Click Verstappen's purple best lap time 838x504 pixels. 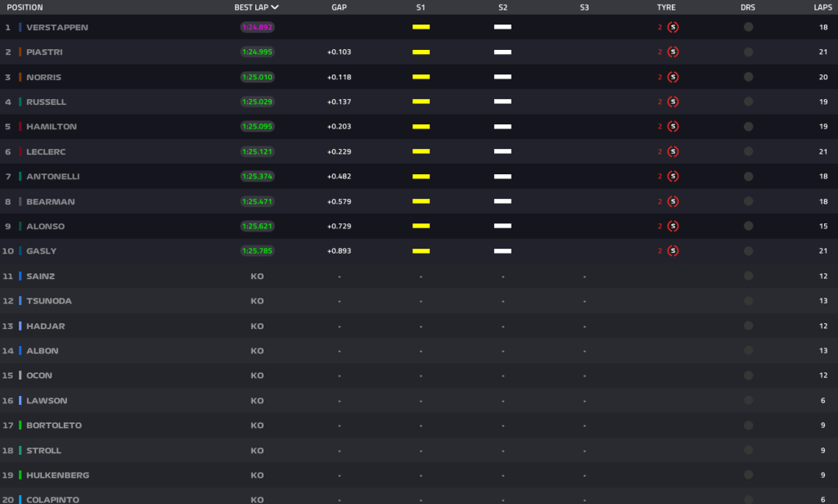pyautogui.click(x=257, y=27)
